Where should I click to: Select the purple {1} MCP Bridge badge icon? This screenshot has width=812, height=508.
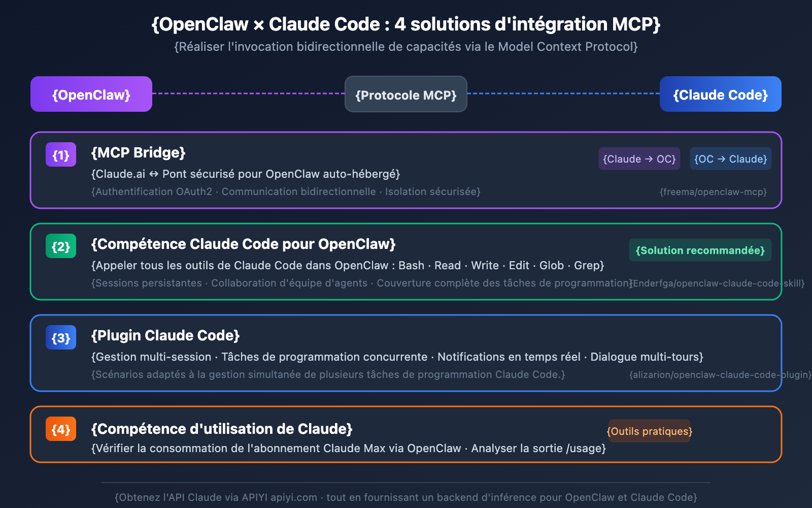coord(60,155)
